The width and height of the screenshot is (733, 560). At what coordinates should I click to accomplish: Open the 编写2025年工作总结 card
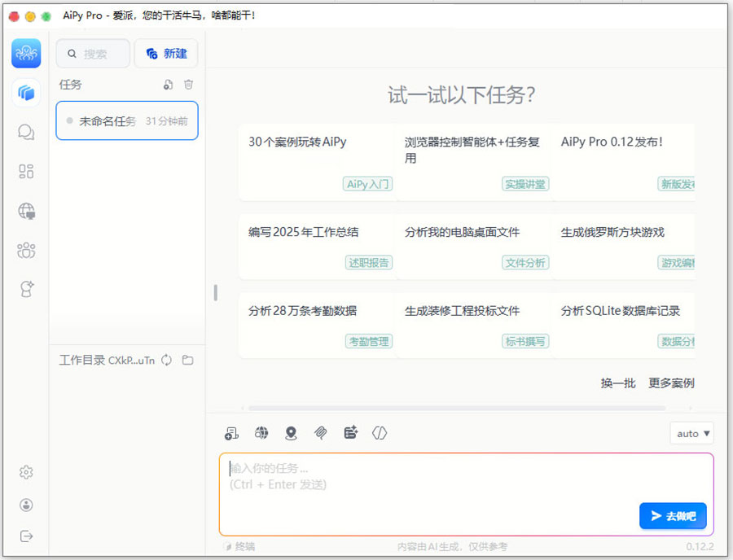[317, 247]
